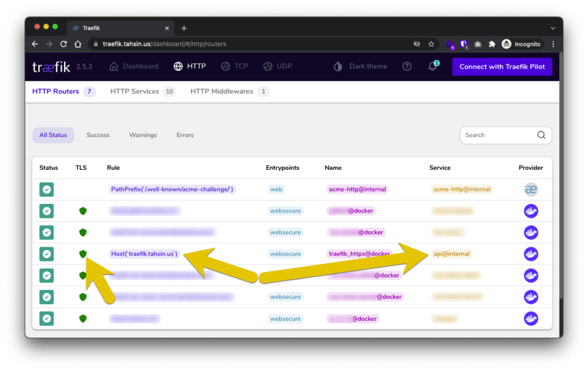Bookmark the page with the star icon
Viewport: 588px width, 371px height.
431,44
